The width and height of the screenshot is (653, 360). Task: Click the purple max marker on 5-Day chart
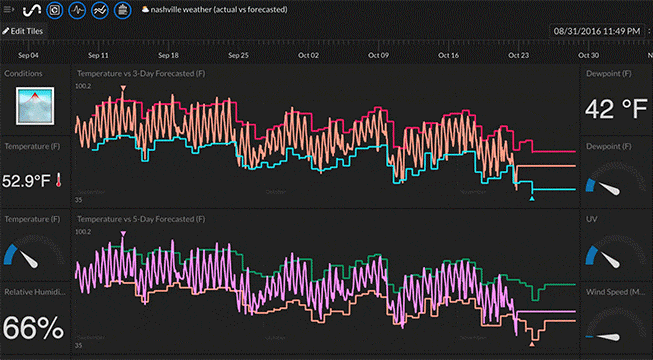(x=123, y=234)
